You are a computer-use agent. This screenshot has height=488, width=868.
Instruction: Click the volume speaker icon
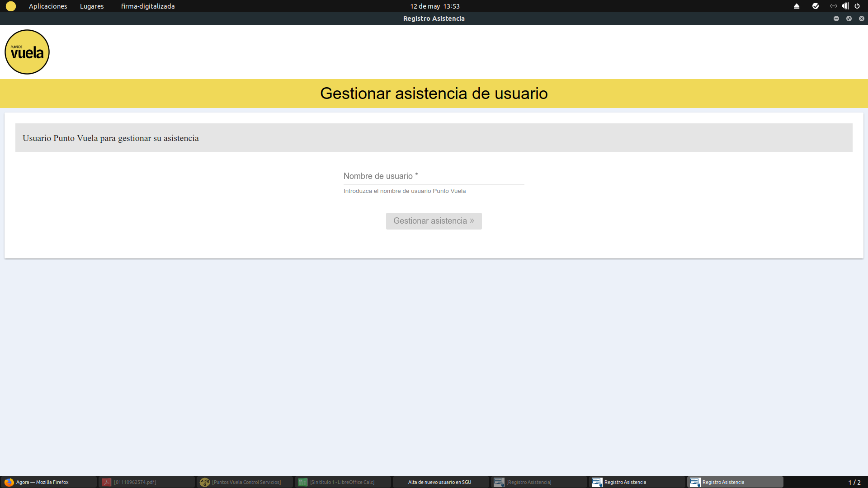[x=845, y=6]
